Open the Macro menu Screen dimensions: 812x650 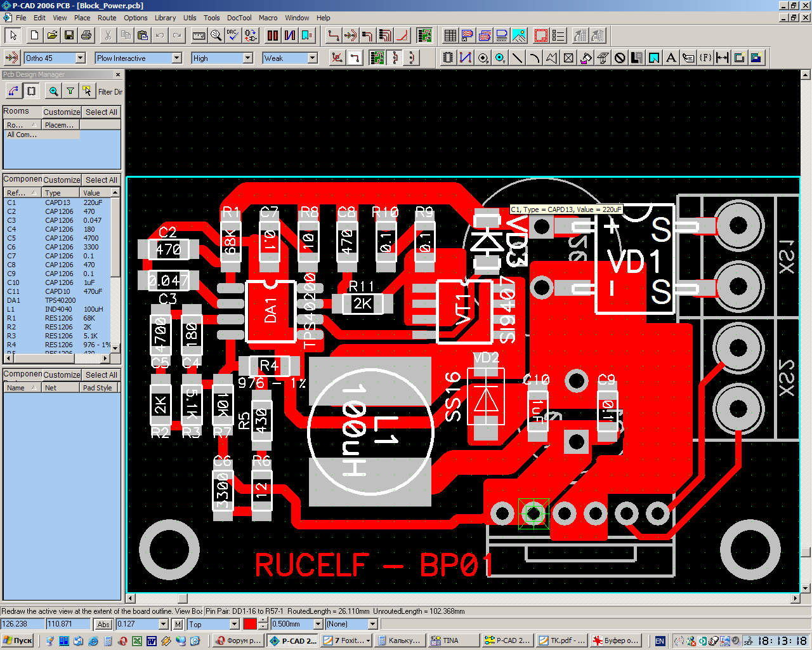268,18
